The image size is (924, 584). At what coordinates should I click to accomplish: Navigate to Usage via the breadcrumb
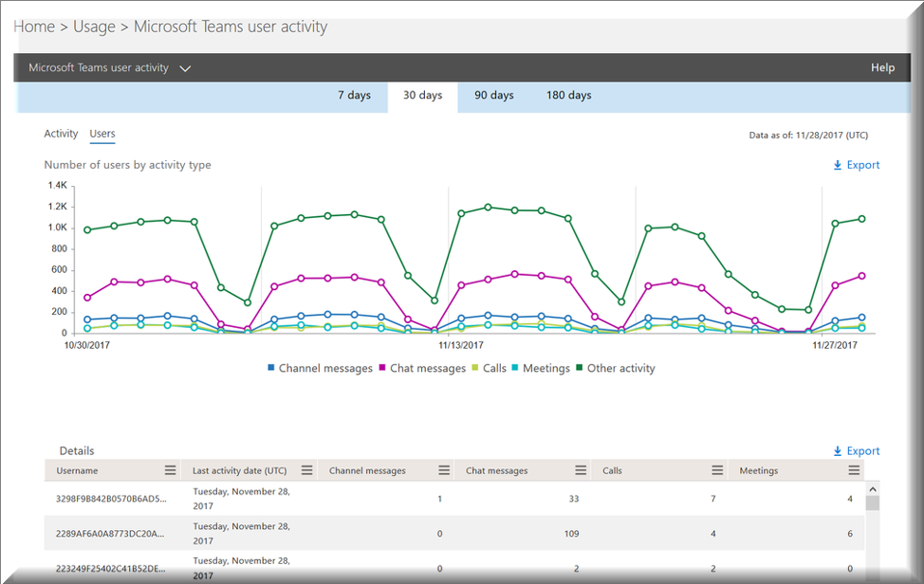click(94, 27)
